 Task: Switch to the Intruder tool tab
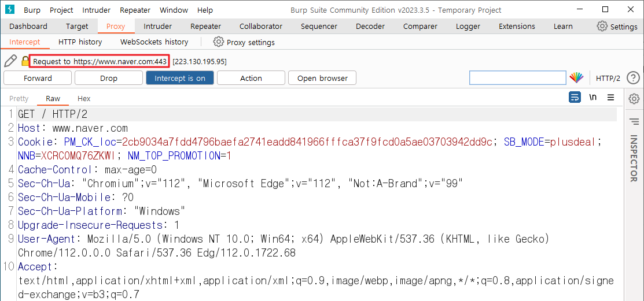158,26
